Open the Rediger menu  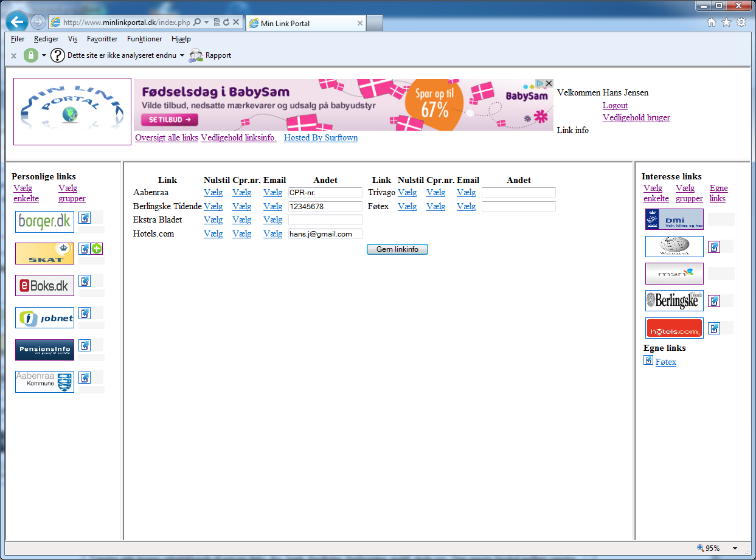click(x=46, y=39)
